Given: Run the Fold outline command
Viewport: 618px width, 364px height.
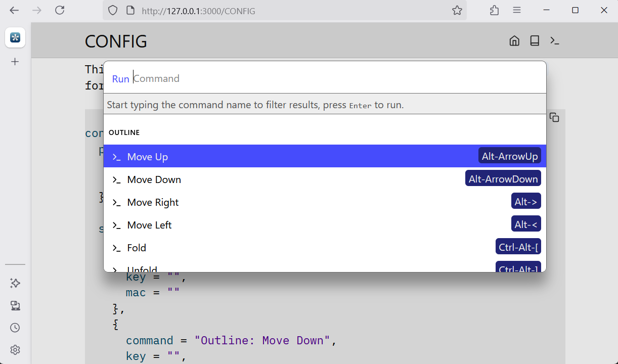Looking at the screenshot, I should [x=325, y=247].
